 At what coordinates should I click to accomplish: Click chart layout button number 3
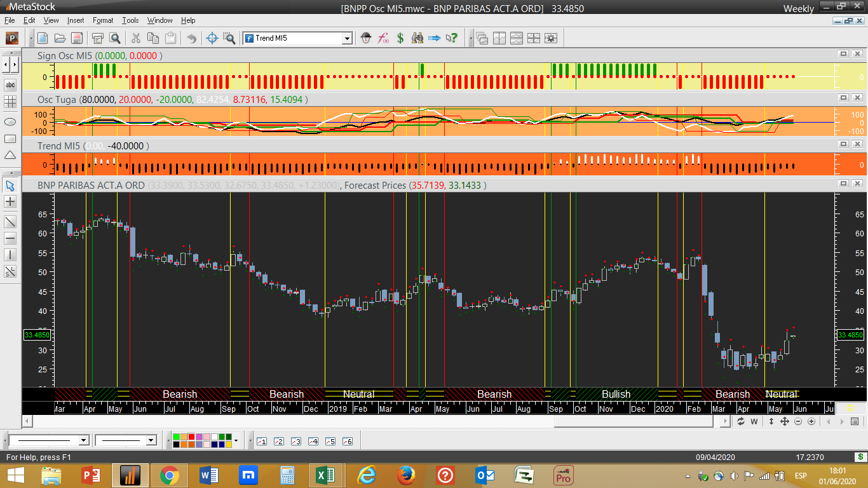(295, 441)
